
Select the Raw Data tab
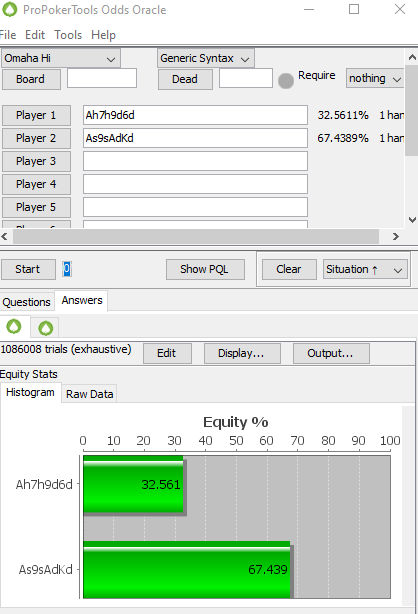pos(89,394)
